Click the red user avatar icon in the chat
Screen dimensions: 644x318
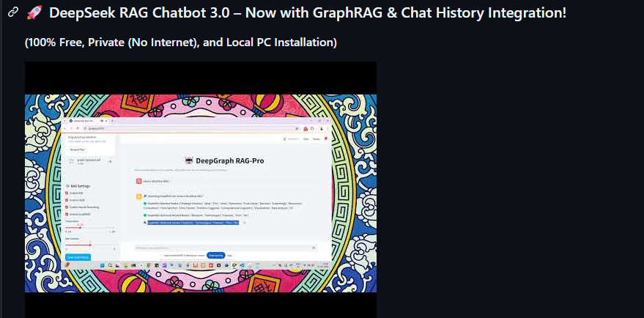pyautogui.click(x=138, y=181)
